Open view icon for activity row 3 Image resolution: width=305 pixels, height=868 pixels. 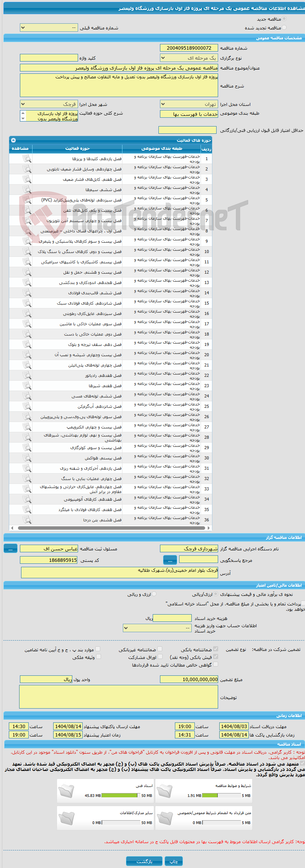coord(27,179)
